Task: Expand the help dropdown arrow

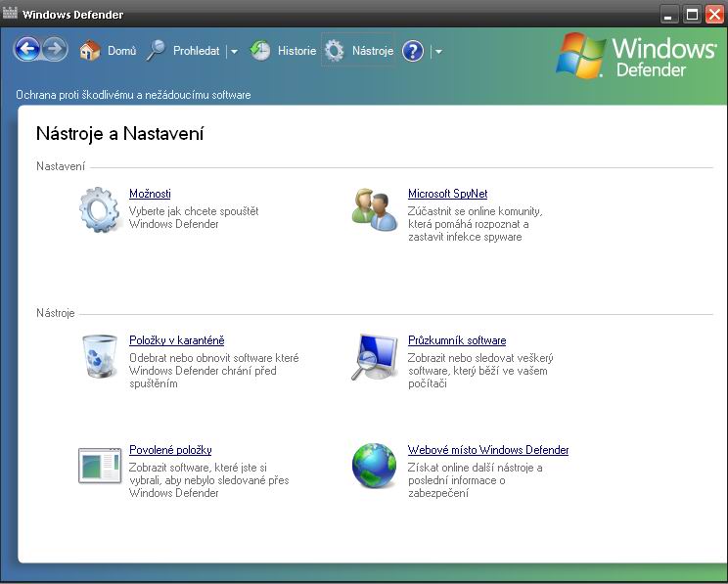Action: pos(438,52)
